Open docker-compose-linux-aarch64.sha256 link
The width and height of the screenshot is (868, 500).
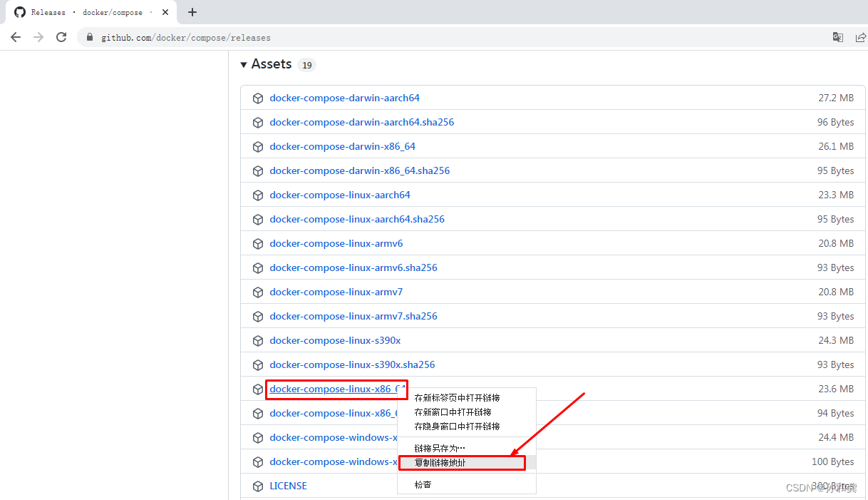tap(357, 219)
